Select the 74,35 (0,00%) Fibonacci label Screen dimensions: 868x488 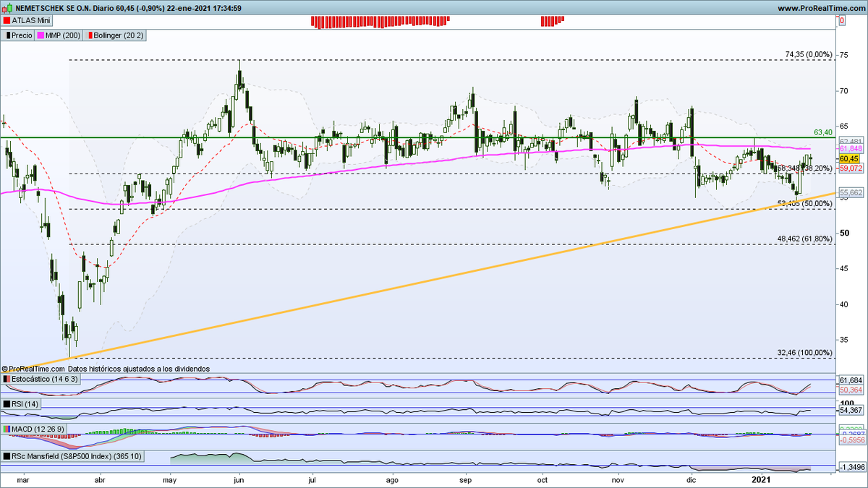tap(809, 55)
